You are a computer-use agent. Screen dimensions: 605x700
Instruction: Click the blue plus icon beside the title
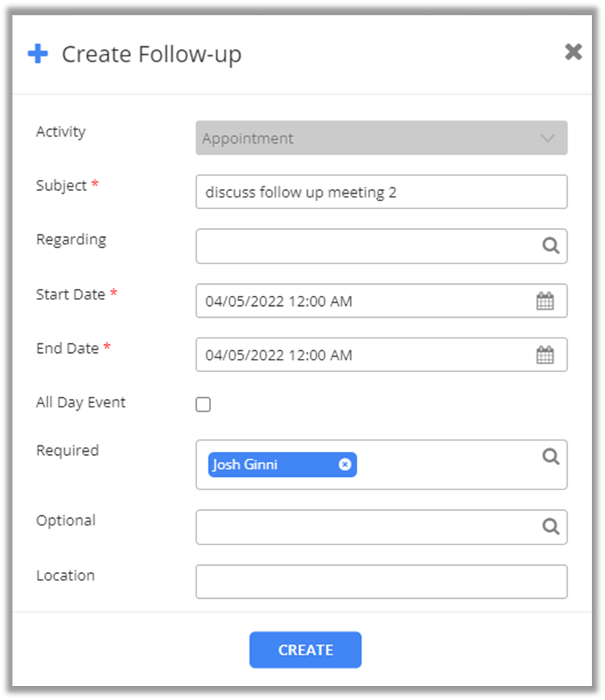point(37,54)
